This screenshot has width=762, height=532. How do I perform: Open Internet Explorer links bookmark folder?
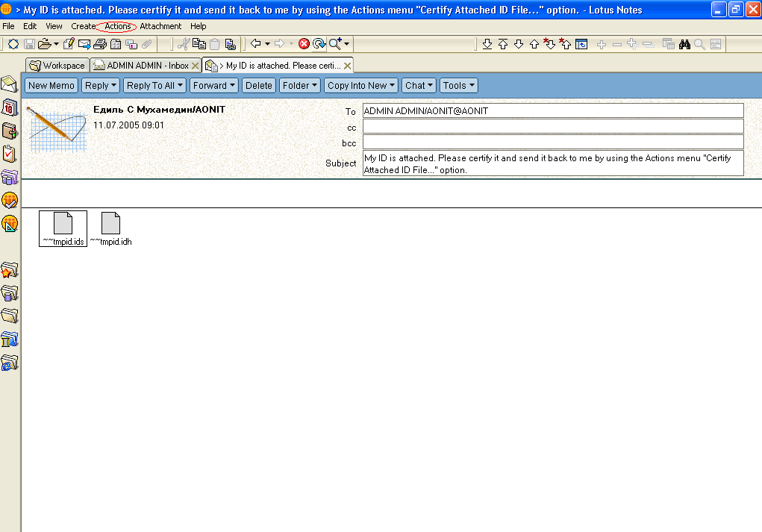coord(9,363)
